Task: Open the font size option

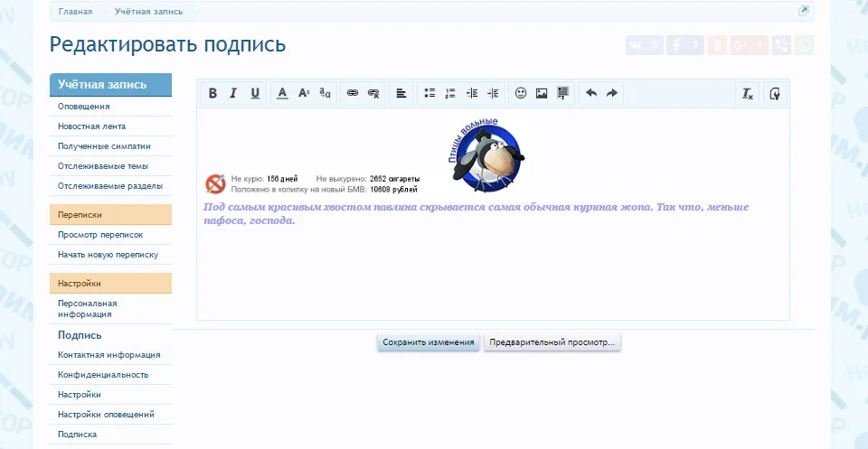Action: pyautogui.click(x=304, y=93)
